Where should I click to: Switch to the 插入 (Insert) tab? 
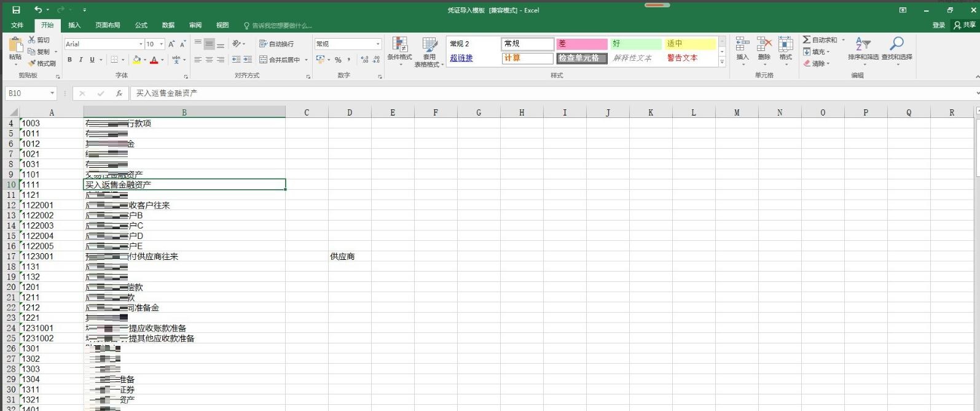coord(74,25)
